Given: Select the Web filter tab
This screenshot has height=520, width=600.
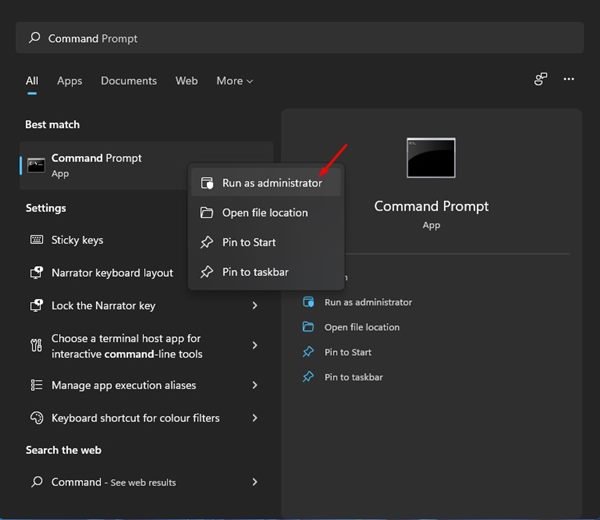Looking at the screenshot, I should pos(186,81).
